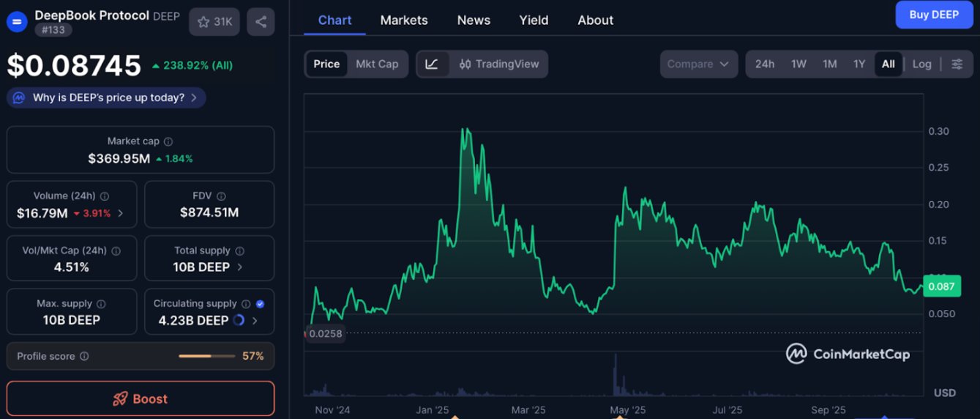980x419 pixels.
Task: Select 1Y time range
Action: coord(859,64)
